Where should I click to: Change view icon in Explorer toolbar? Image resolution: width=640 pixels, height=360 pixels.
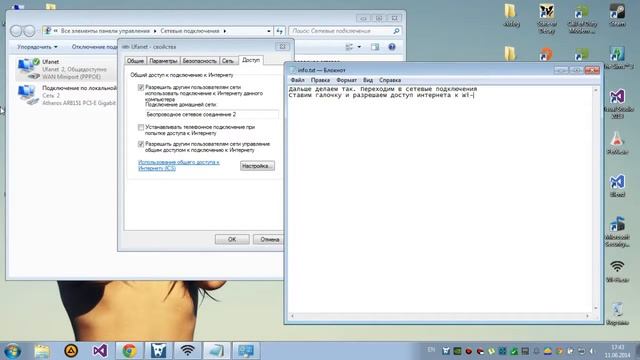pyautogui.click(x=349, y=47)
